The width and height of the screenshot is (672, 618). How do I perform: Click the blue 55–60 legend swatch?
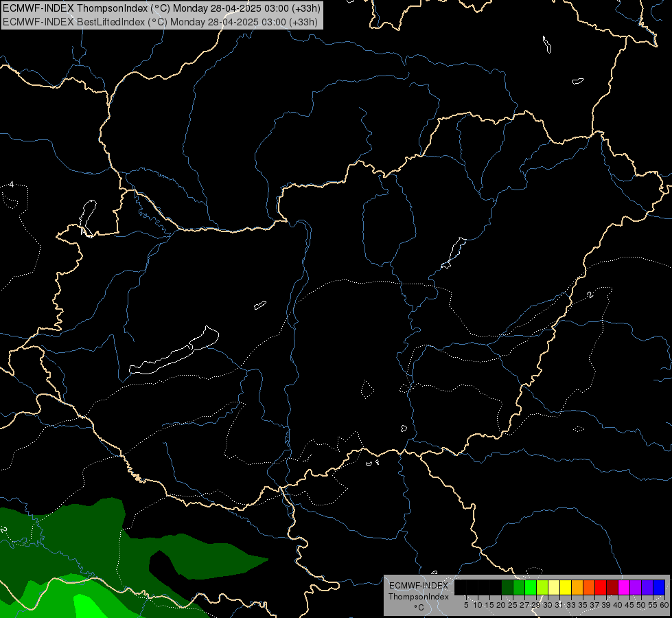click(659, 587)
